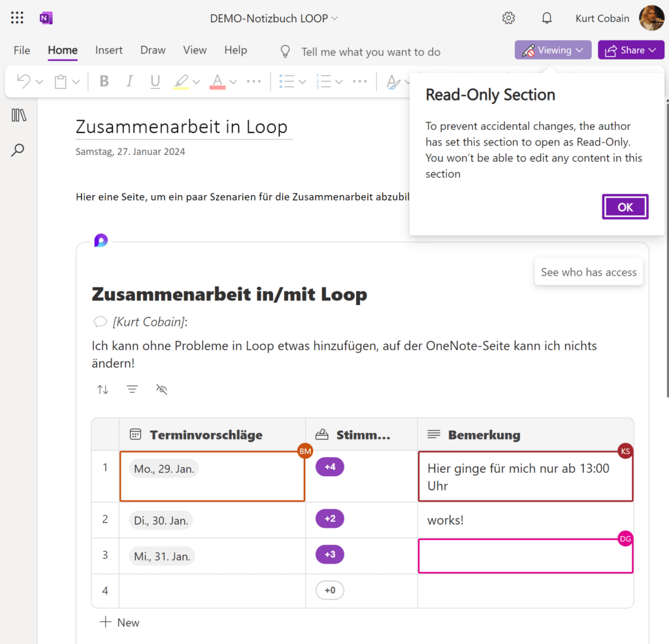Expand the Paste dropdown arrow
The image size is (669, 644).
point(76,82)
